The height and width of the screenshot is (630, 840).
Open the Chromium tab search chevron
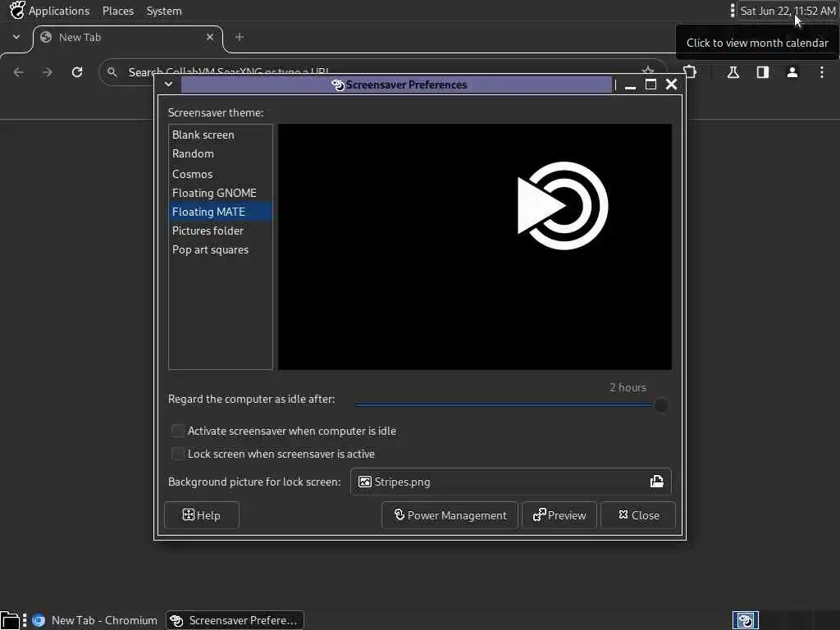coord(16,37)
